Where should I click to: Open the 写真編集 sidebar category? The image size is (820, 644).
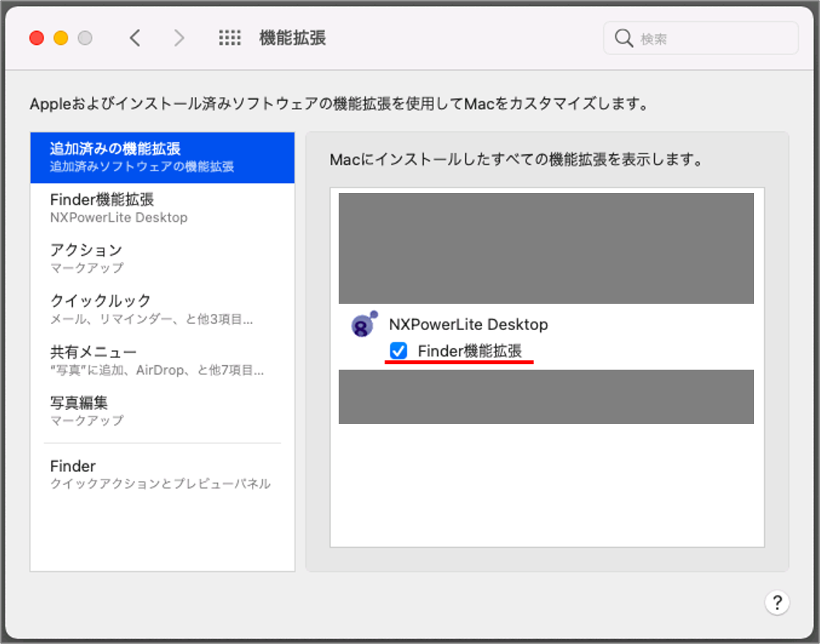pos(162,412)
